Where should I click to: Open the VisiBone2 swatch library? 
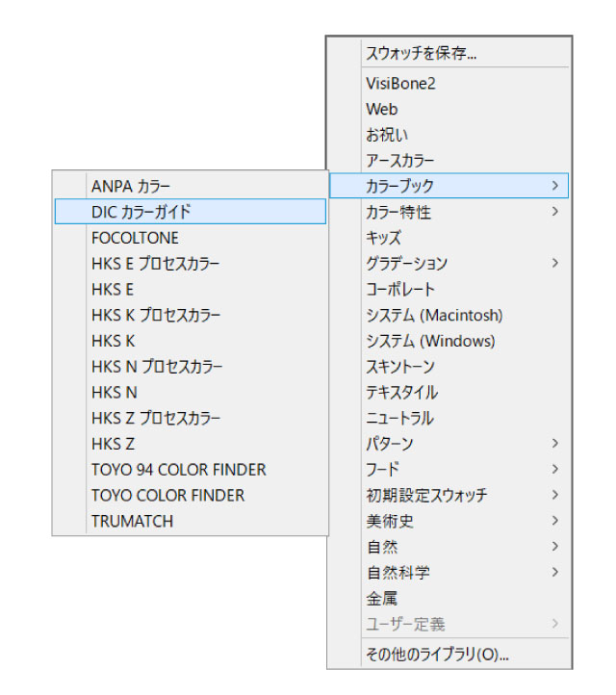400,84
